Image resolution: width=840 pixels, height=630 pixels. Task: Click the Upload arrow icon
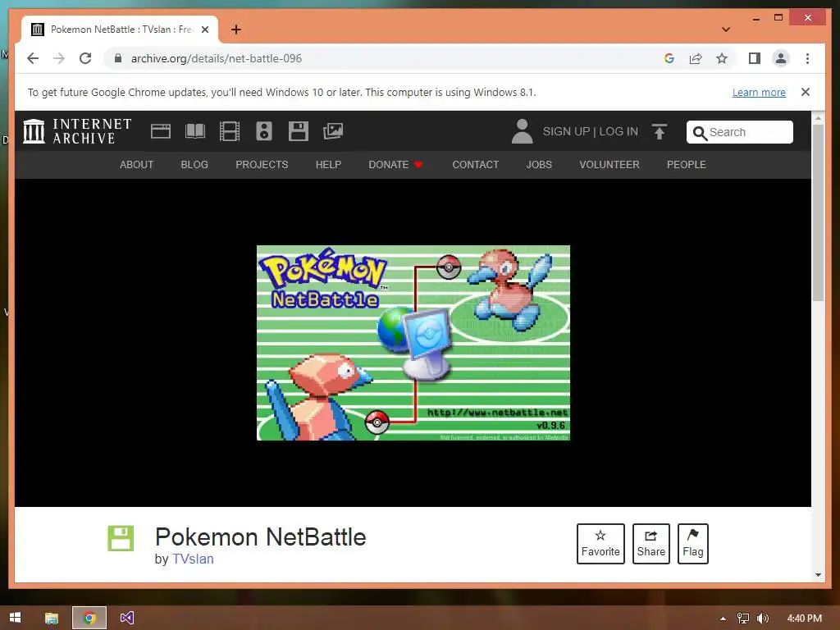[660, 131]
